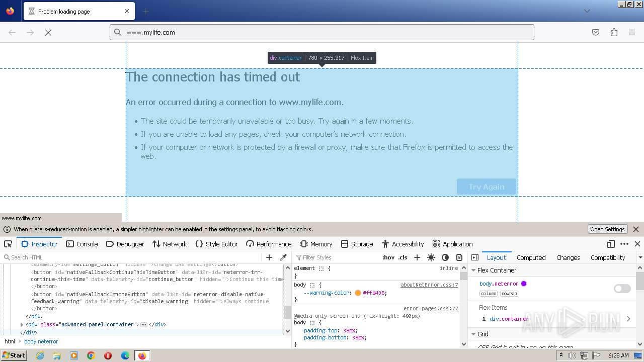Screen dimensions: 644x362
Task: Toggle dark color scheme simulation
Action: (445, 257)
